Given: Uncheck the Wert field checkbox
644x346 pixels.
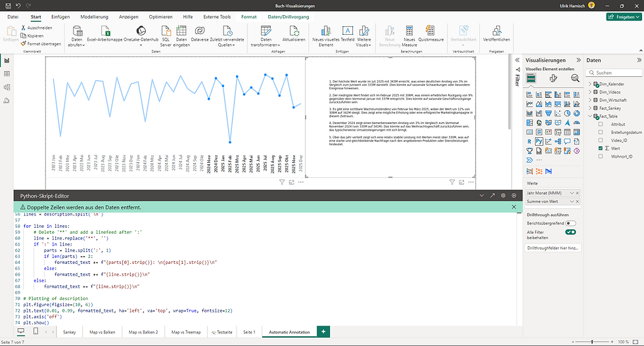Looking at the screenshot, I should coord(601,148).
